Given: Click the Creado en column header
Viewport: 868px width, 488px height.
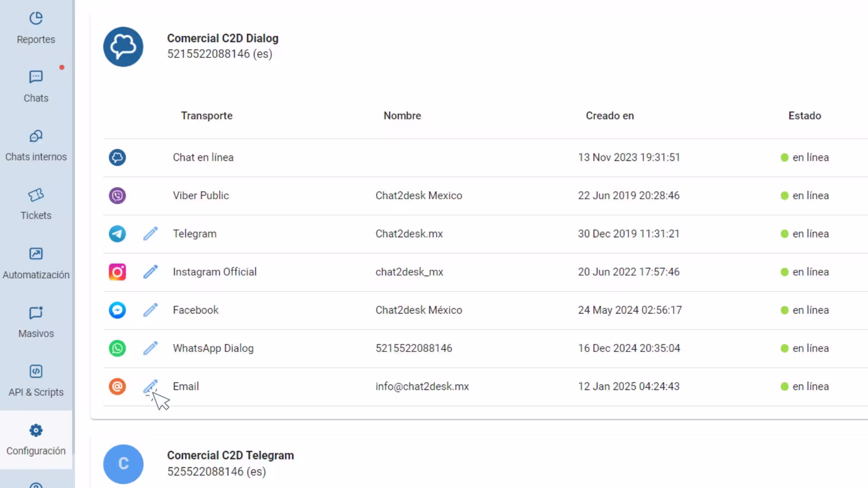Looking at the screenshot, I should pos(610,116).
